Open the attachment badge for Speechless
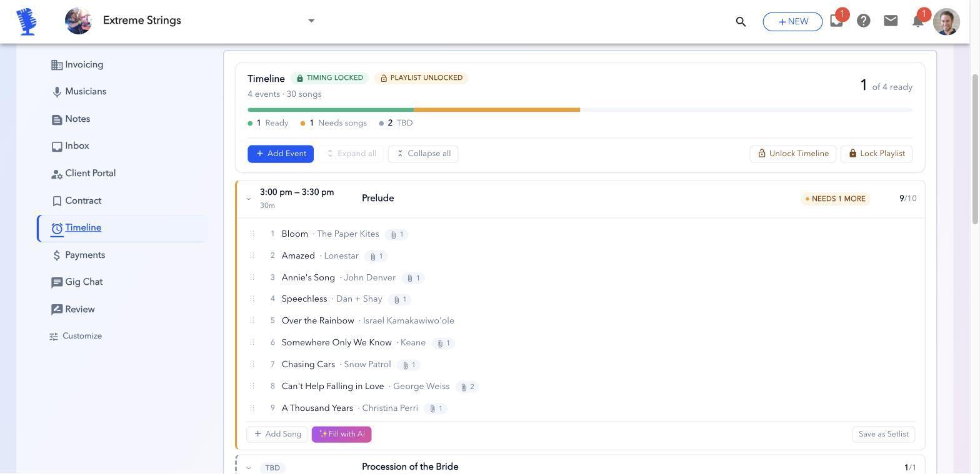This screenshot has height=474, width=980. pyautogui.click(x=399, y=300)
